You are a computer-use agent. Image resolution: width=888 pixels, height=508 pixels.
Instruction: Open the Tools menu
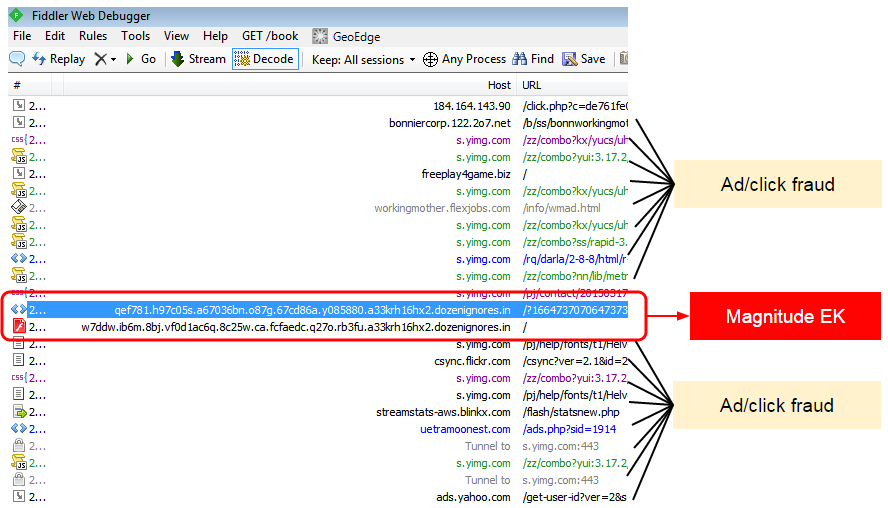135,36
